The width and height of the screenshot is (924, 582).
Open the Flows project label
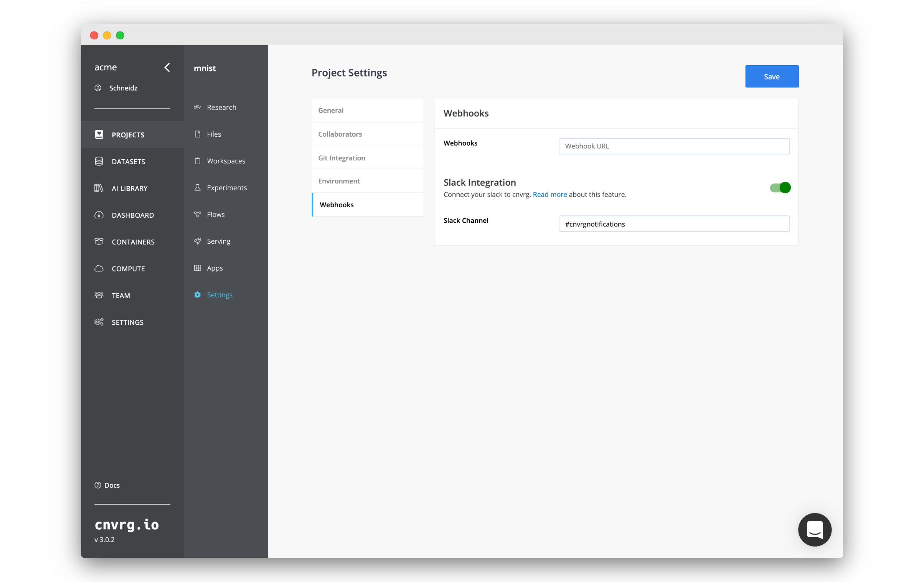(216, 214)
